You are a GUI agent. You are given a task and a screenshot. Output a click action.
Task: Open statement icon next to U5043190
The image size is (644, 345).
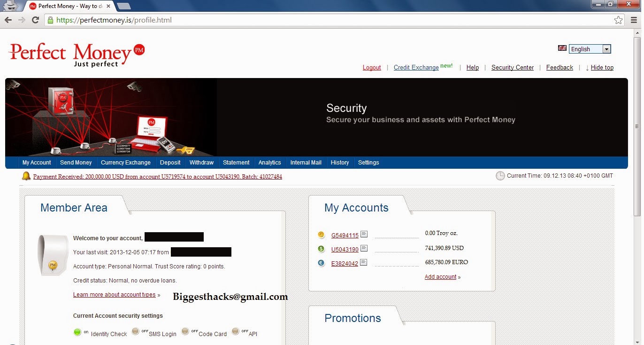(x=364, y=249)
